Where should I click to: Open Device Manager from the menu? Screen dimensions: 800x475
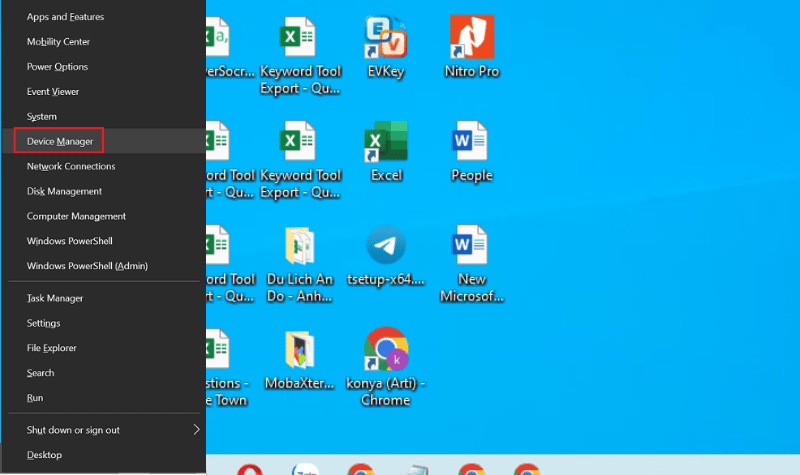tap(60, 141)
